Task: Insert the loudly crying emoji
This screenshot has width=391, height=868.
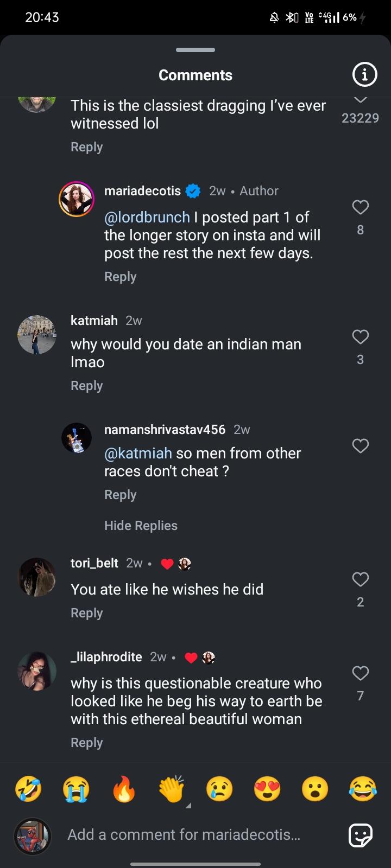Action: pyautogui.click(x=76, y=789)
